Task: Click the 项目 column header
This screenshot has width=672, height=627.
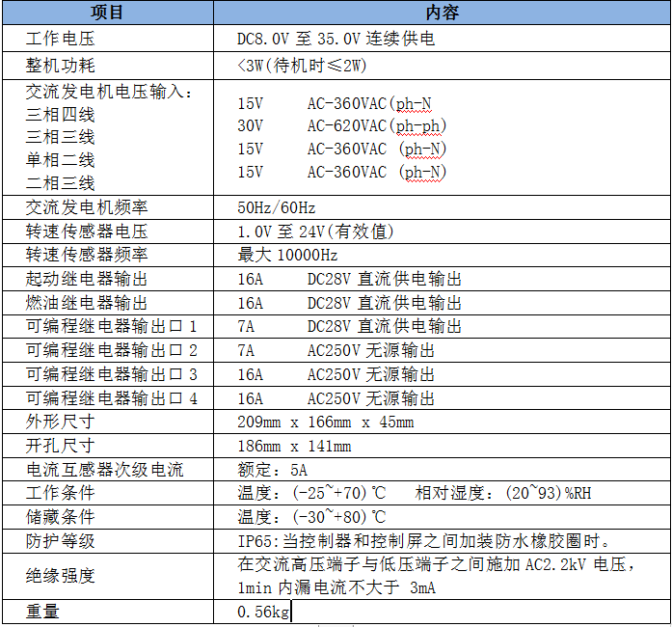Action: tap(107, 13)
